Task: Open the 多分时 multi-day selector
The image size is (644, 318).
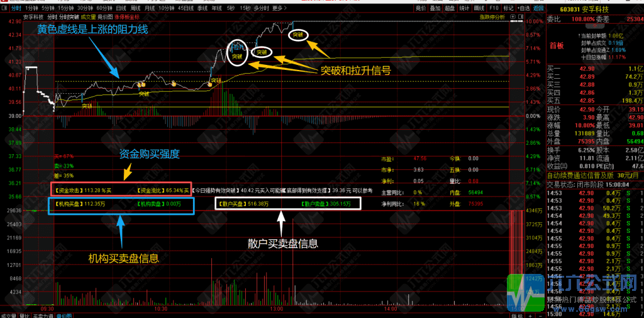Action: pyautogui.click(x=261, y=8)
